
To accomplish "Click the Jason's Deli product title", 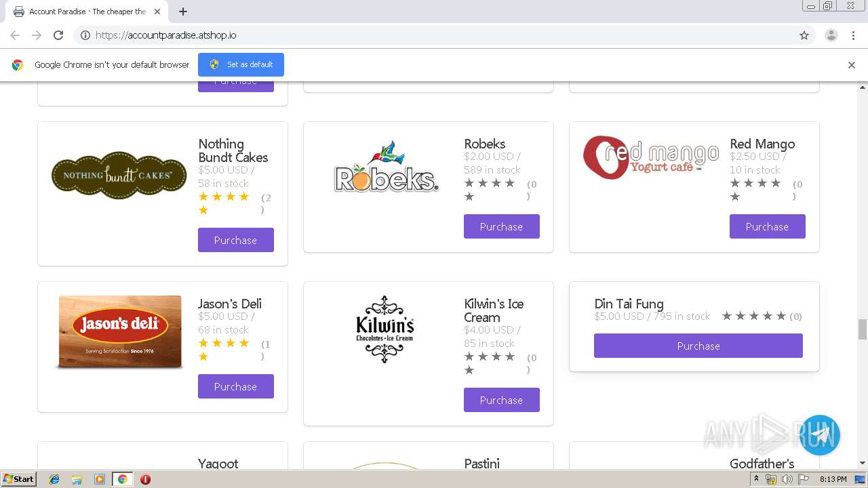I will [x=230, y=304].
